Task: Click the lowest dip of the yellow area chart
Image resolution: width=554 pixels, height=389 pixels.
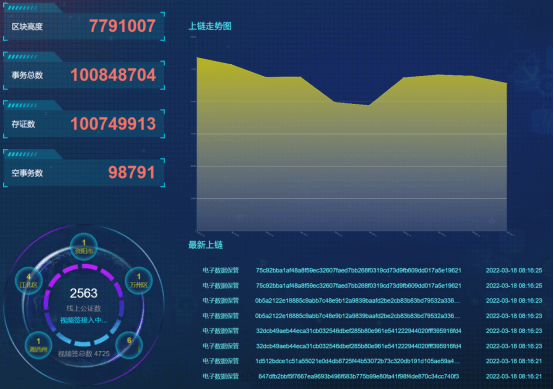Action: tap(369, 105)
